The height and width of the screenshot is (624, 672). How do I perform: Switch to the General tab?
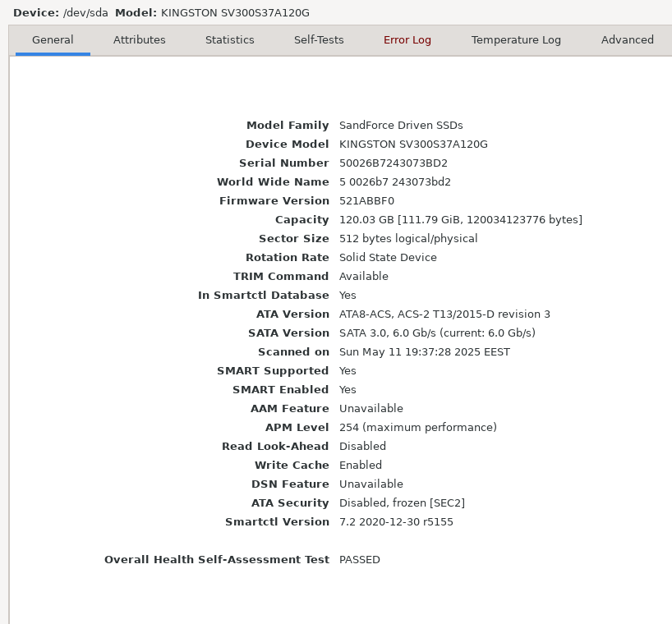pyautogui.click(x=53, y=40)
